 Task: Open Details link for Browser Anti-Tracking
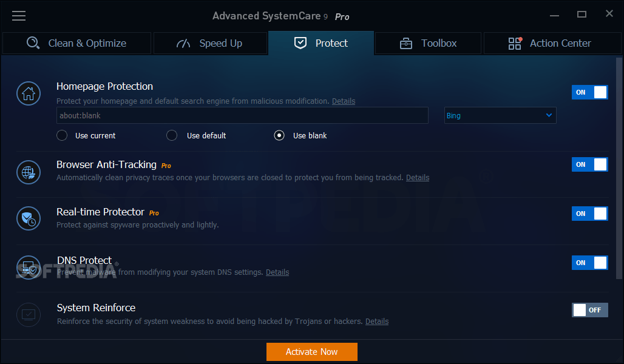(418, 177)
